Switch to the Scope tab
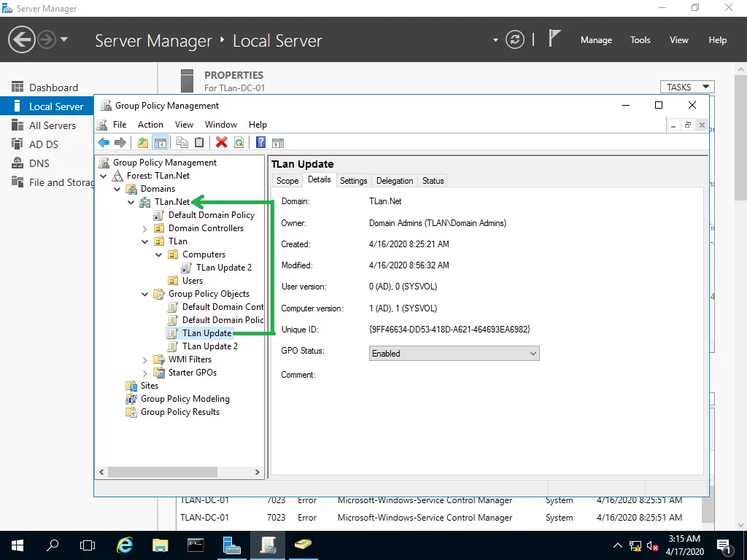 287,181
